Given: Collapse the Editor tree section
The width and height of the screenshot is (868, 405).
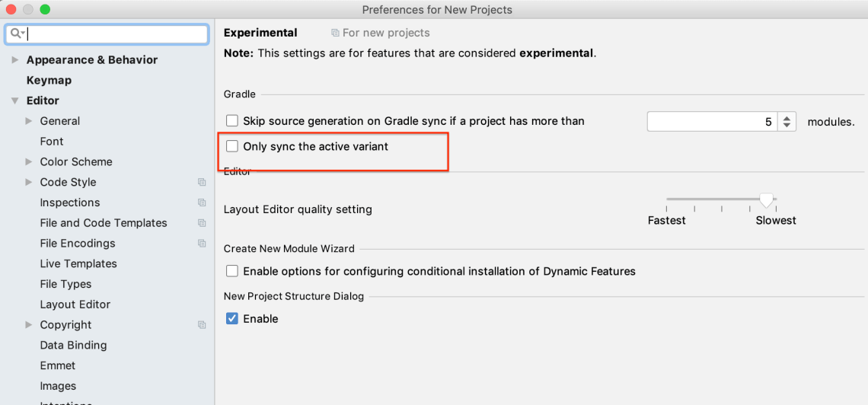Looking at the screenshot, I should pyautogui.click(x=15, y=100).
